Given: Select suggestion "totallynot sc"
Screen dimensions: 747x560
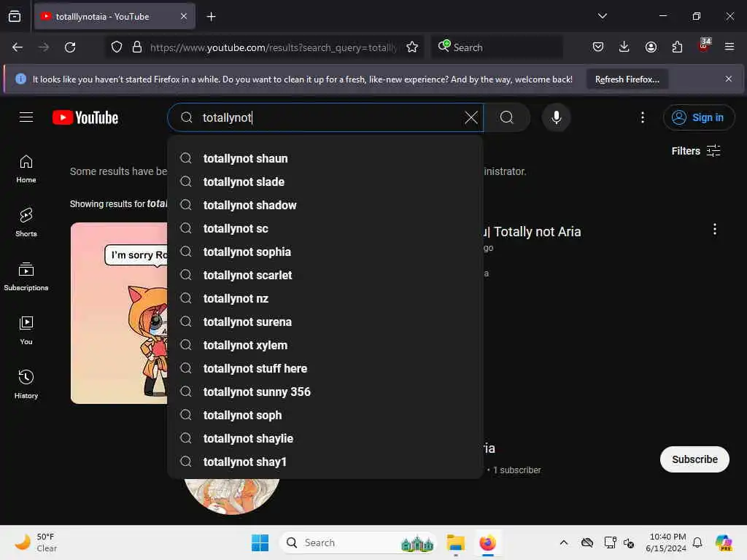Looking at the screenshot, I should 325,228.
